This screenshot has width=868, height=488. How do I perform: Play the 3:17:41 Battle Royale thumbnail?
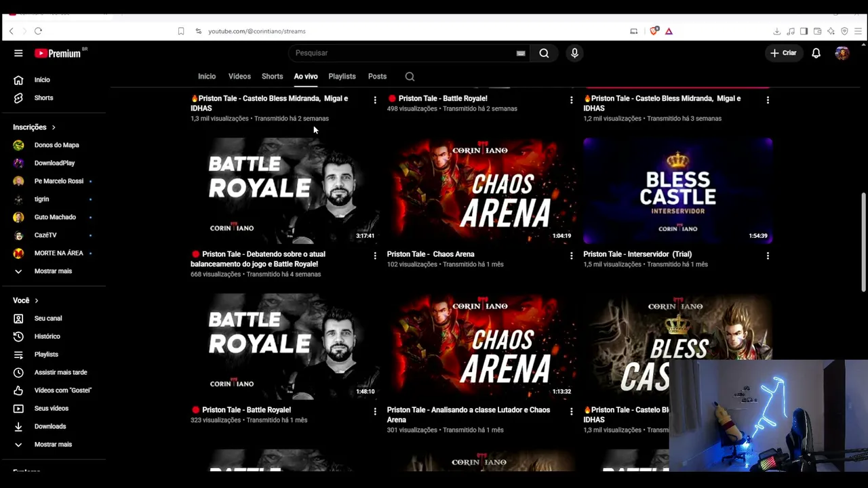click(285, 190)
